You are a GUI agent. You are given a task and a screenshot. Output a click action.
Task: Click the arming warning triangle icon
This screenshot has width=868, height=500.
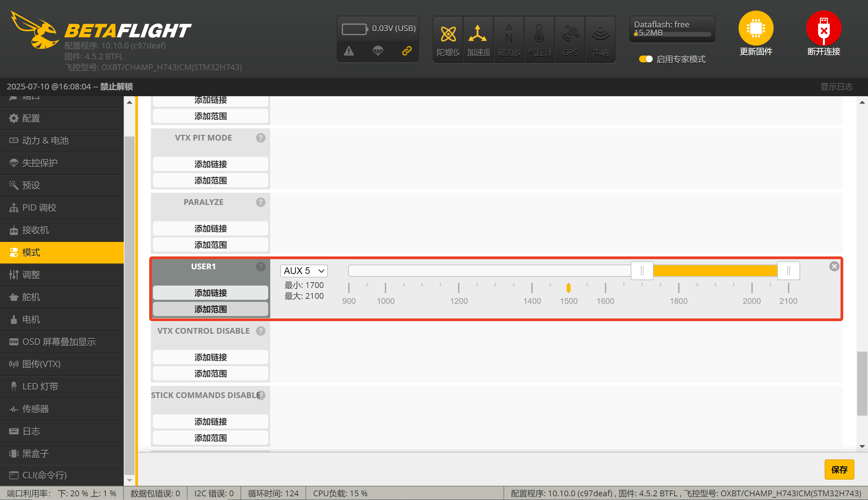click(x=349, y=51)
